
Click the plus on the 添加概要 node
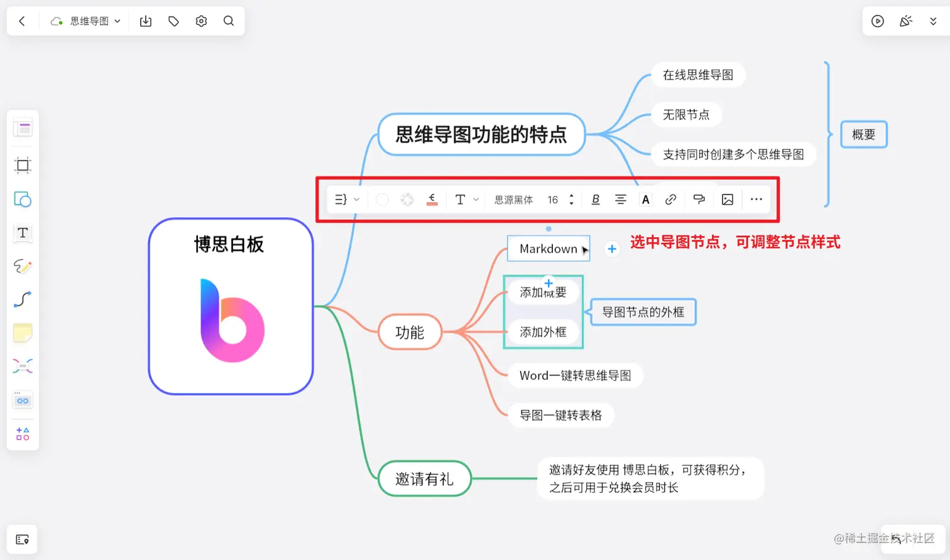click(x=549, y=283)
